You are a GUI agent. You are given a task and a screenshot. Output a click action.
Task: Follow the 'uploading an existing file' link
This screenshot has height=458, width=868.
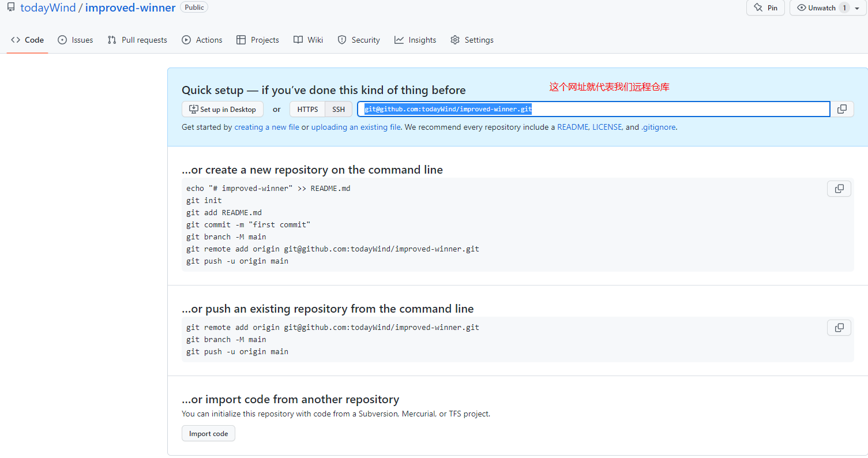coord(356,127)
